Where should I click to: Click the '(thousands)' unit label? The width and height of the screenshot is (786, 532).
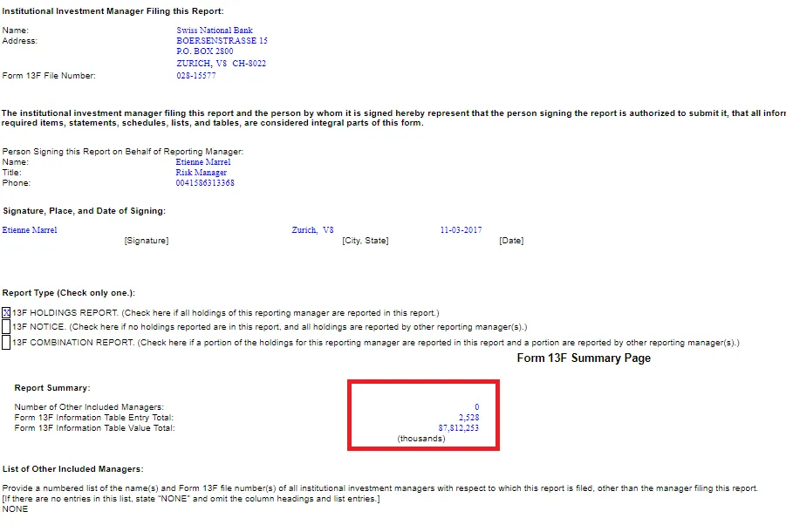pyautogui.click(x=421, y=439)
